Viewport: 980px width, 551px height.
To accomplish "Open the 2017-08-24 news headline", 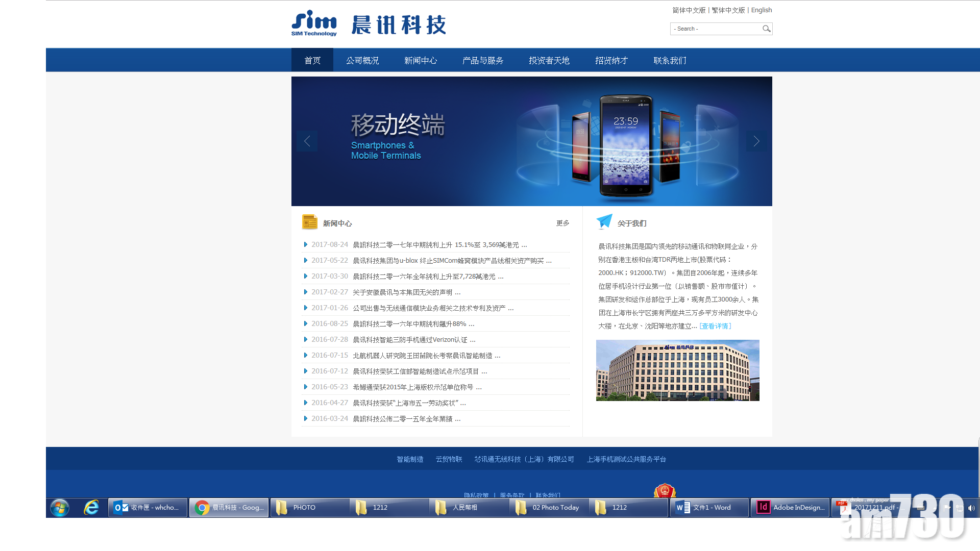I will (x=440, y=245).
